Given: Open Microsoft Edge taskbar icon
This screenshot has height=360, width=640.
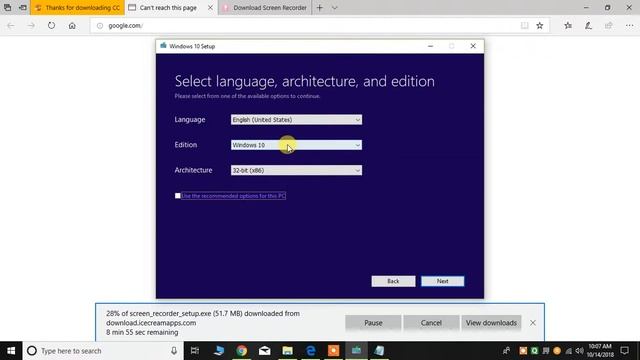Looking at the screenshot, I should tap(311, 351).
